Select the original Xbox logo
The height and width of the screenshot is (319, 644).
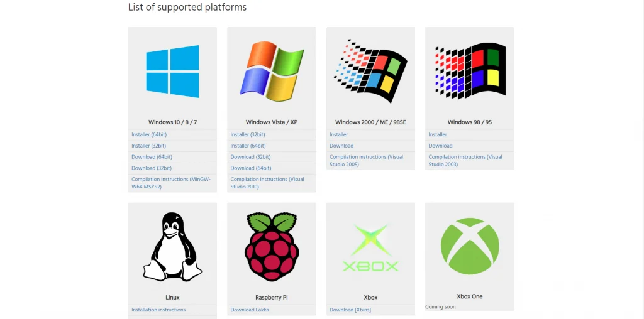point(370,247)
